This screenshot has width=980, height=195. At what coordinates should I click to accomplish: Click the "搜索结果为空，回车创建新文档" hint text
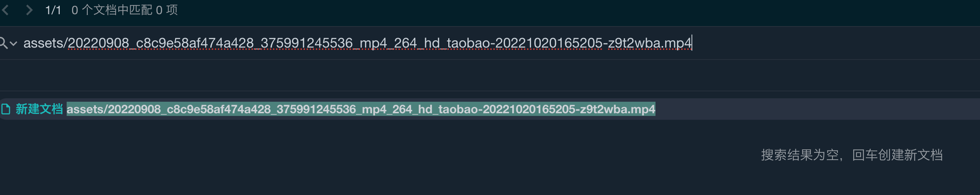pos(851,155)
